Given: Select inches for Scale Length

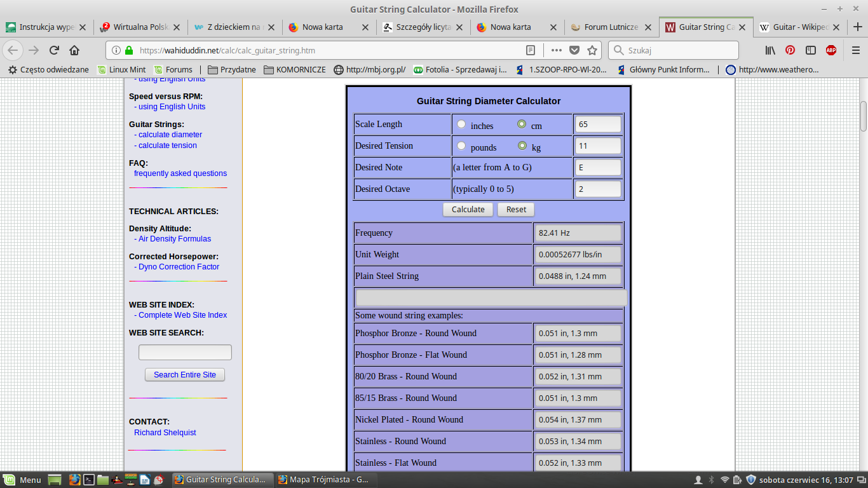Looking at the screenshot, I should pos(461,125).
